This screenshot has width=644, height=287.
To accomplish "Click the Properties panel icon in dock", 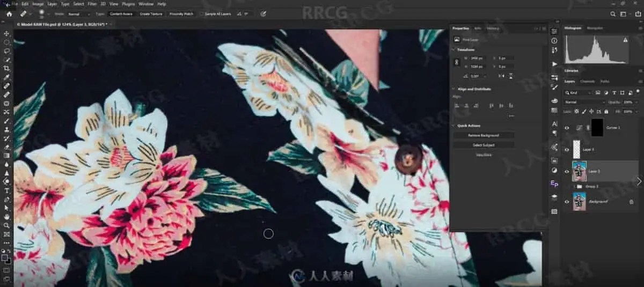I will 554,31.
